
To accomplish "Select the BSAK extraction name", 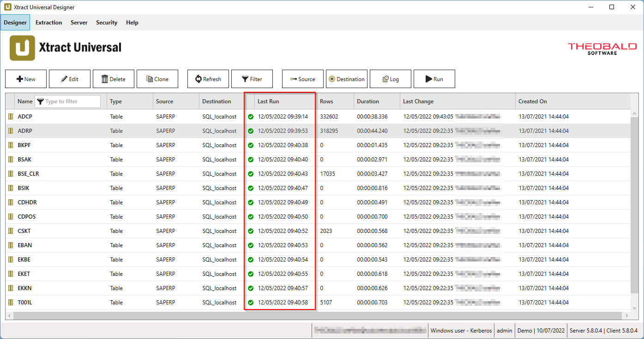I will coord(24,160).
